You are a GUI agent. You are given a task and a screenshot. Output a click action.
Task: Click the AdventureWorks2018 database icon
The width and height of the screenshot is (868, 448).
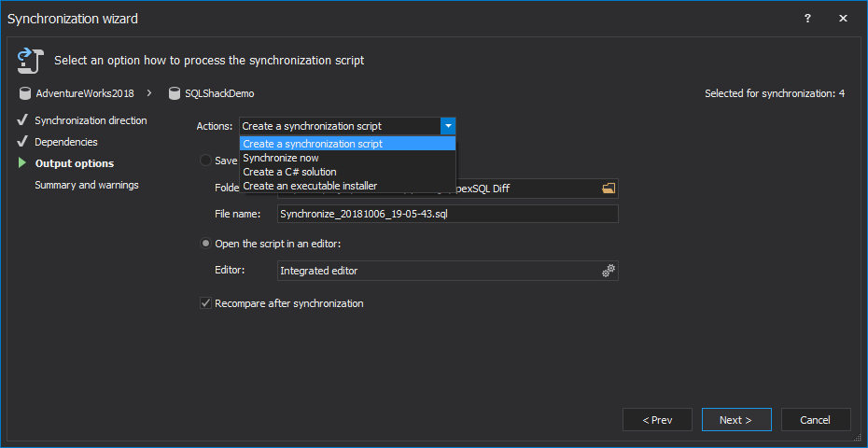pyautogui.click(x=24, y=93)
